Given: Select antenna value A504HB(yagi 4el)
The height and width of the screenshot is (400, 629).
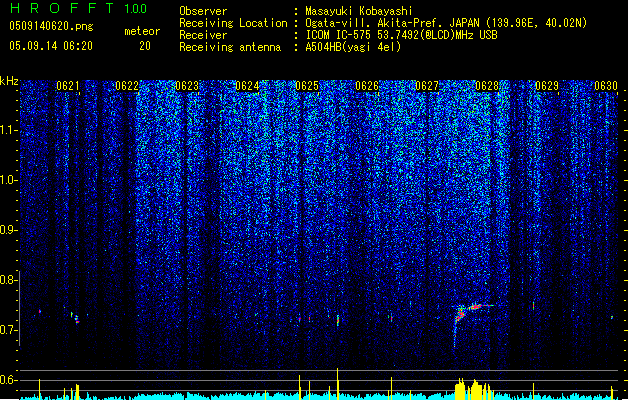Looking at the screenshot, I should click(x=353, y=47).
